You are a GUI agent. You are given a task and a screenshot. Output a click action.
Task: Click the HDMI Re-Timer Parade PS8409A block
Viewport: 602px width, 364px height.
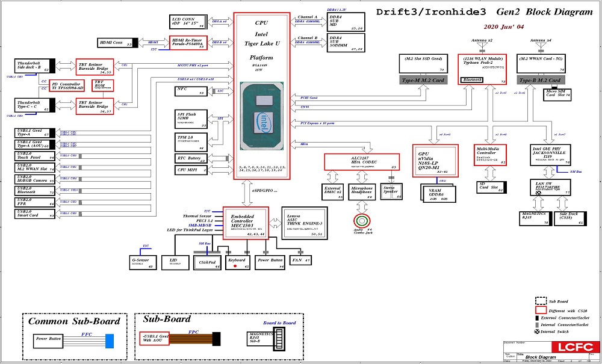point(188,43)
